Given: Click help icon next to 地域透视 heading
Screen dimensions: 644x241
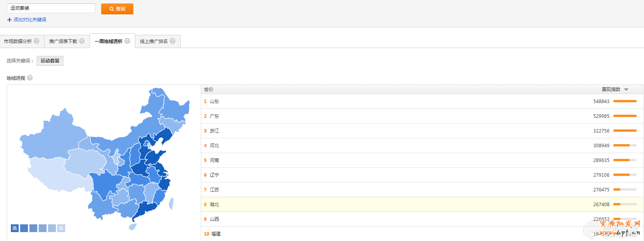Looking at the screenshot, I should click(30, 77).
